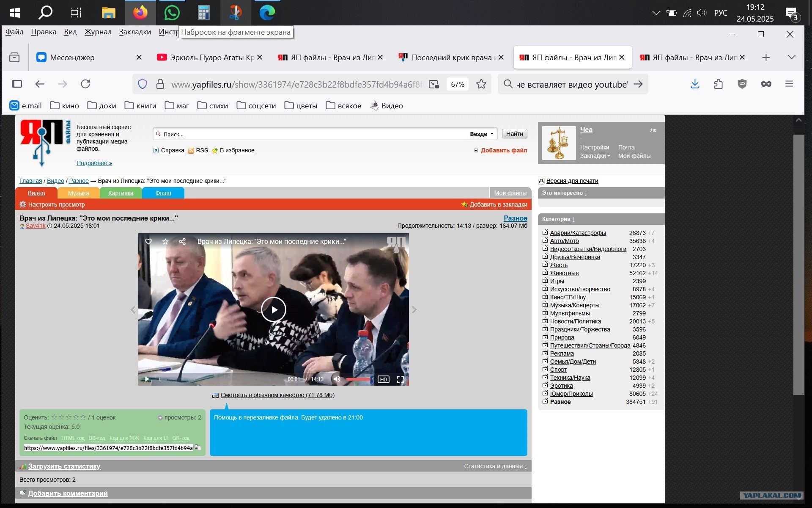The image size is (812, 508).
Task: Open volume control in tray
Action: tap(702, 13)
